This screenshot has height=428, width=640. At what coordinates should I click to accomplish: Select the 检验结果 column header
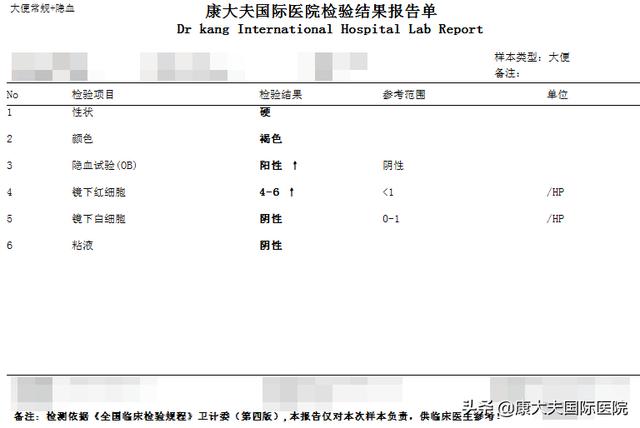(280, 95)
